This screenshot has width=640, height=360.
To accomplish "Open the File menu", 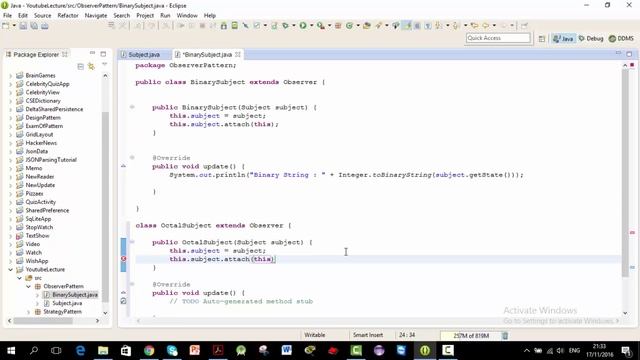I will point(7,16).
